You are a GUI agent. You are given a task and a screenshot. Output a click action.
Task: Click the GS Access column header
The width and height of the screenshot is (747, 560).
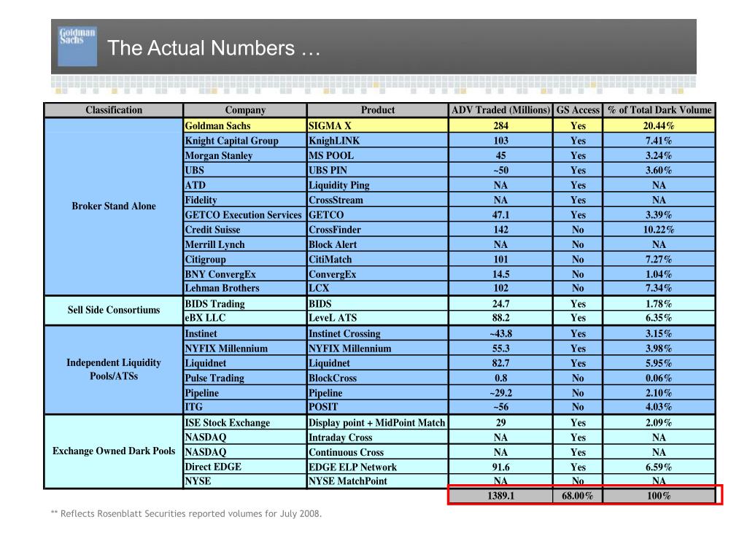point(578,110)
